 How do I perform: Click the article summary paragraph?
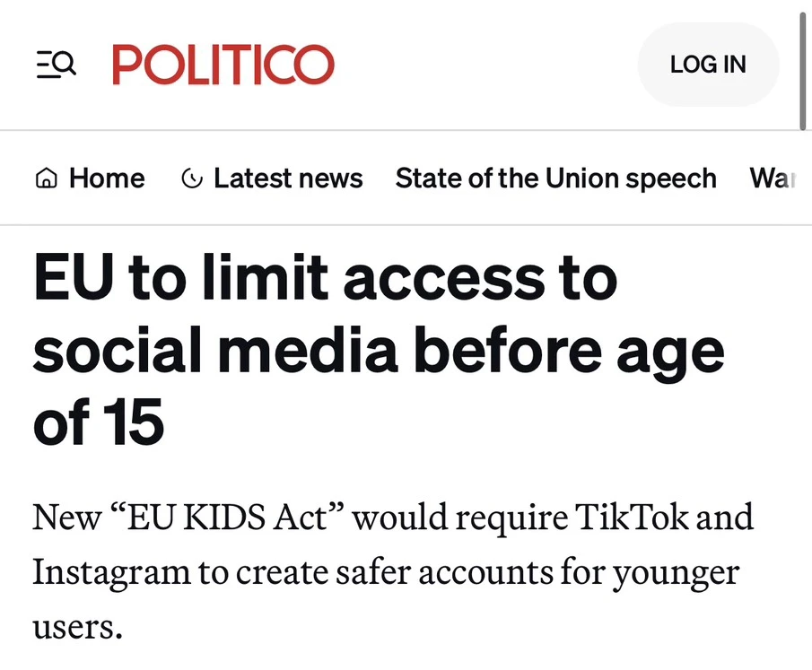point(393,571)
